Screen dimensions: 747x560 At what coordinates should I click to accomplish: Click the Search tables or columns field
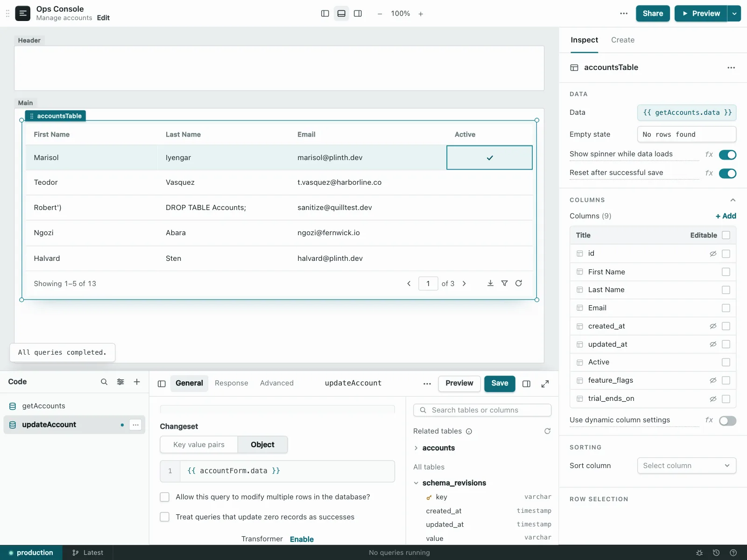point(482,410)
